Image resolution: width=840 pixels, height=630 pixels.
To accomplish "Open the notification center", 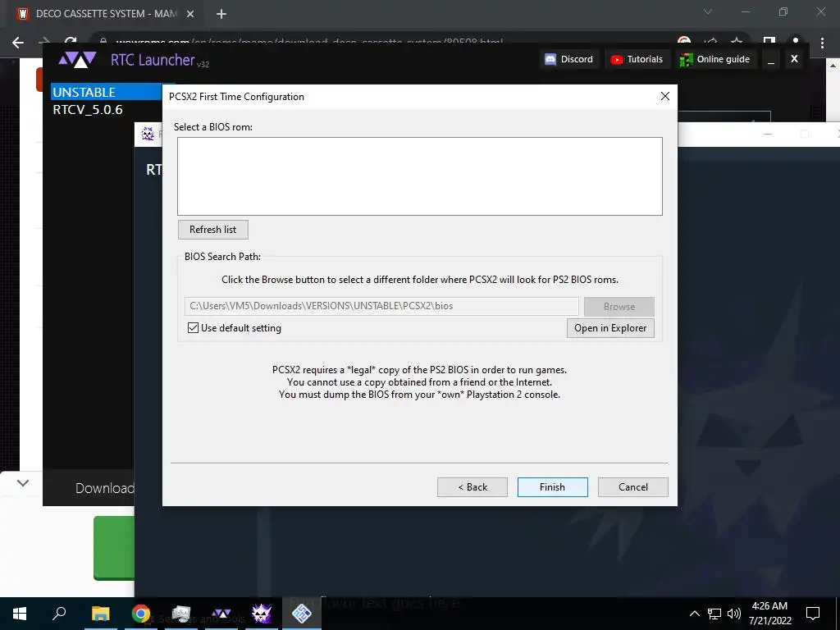I will [x=813, y=614].
